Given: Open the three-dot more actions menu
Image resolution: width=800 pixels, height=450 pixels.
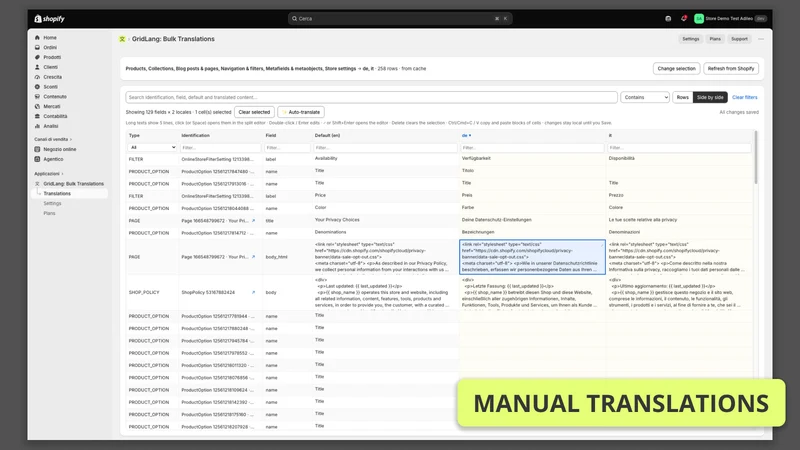Looking at the screenshot, I should tap(761, 39).
